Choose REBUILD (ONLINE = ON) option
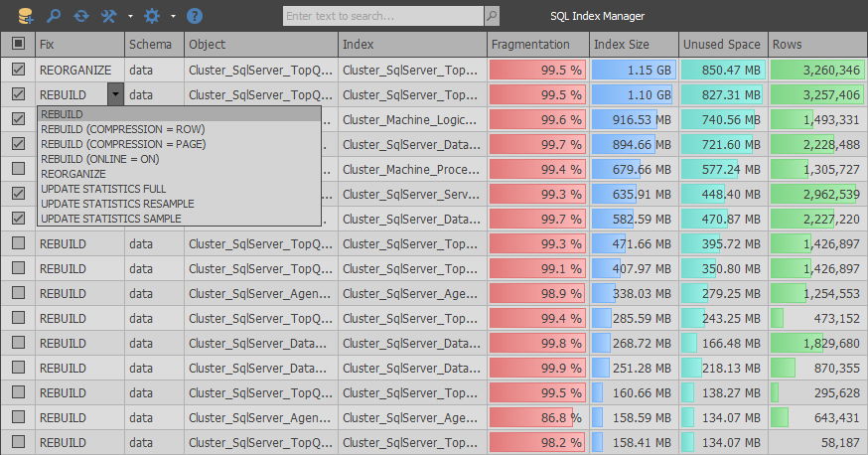The width and height of the screenshot is (868, 455). click(179, 159)
